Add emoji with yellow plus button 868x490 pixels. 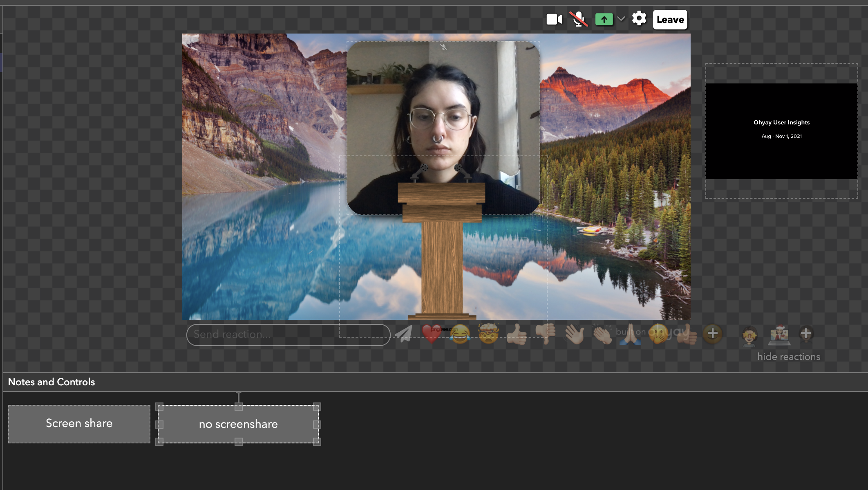coord(712,334)
